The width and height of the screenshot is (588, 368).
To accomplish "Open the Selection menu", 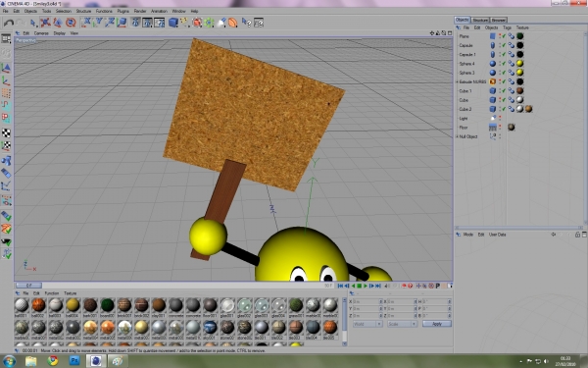I will point(64,11).
